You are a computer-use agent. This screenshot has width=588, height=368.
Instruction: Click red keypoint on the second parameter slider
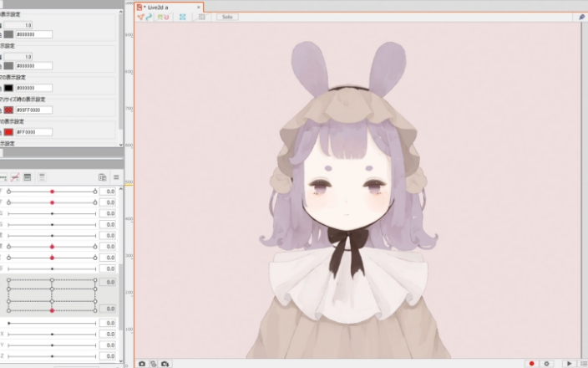[x=52, y=202]
